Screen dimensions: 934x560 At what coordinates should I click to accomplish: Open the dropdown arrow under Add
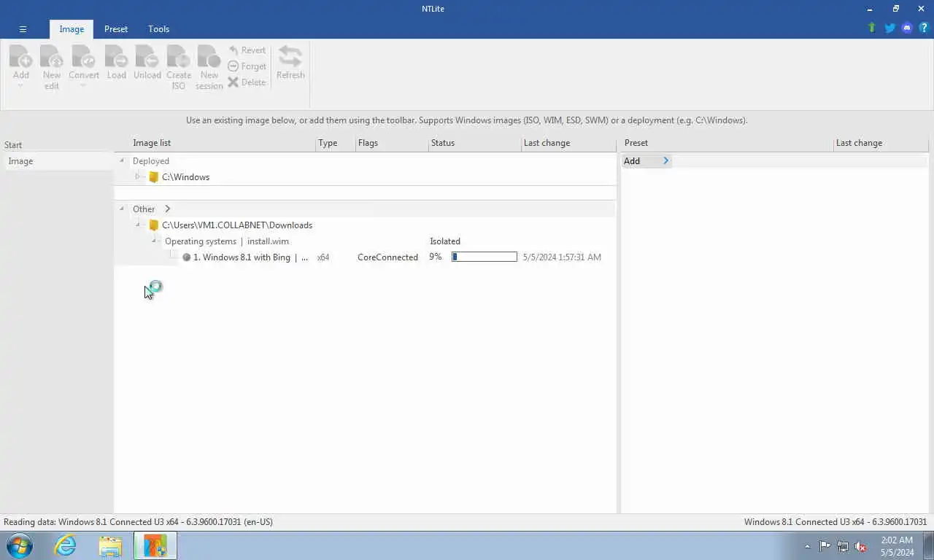(20, 86)
